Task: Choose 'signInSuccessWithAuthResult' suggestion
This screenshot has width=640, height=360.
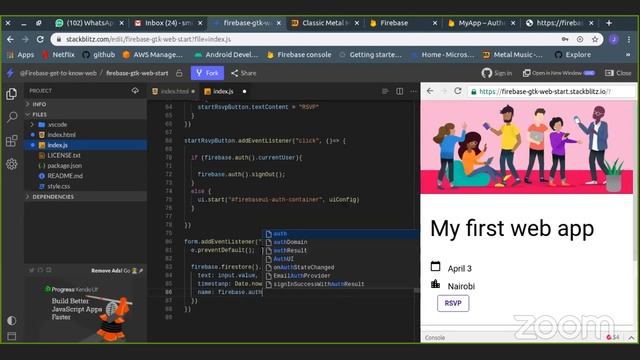Action: pyautogui.click(x=341, y=284)
